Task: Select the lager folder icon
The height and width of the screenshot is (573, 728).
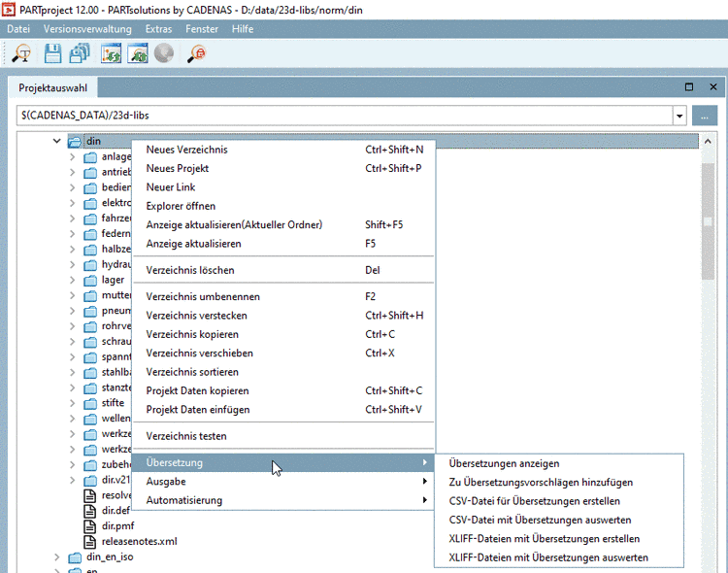Action: click(90, 281)
